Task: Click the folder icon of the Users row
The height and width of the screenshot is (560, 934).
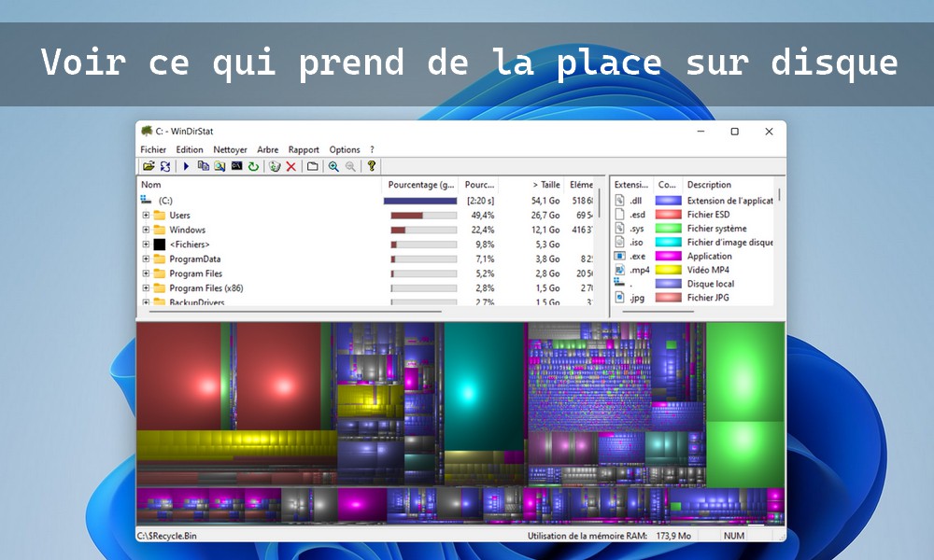Action: tap(159, 215)
